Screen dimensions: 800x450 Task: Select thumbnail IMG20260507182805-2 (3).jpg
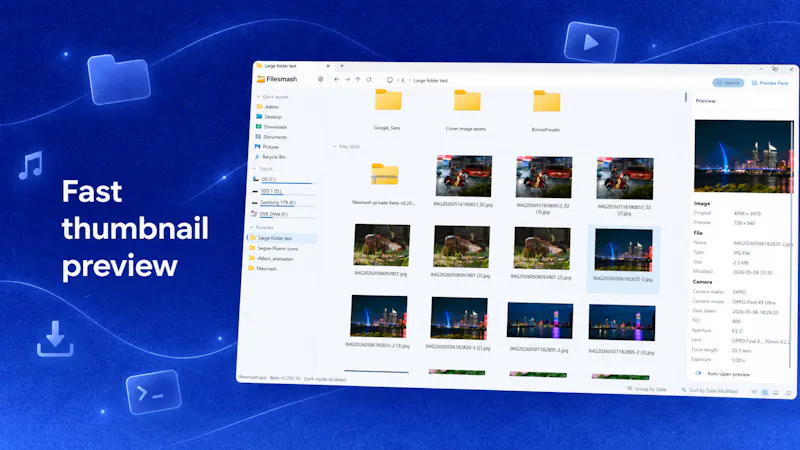[622, 323]
